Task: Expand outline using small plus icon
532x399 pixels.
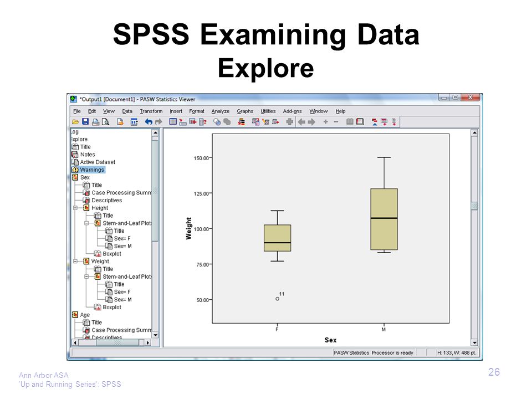Action: 325,122
